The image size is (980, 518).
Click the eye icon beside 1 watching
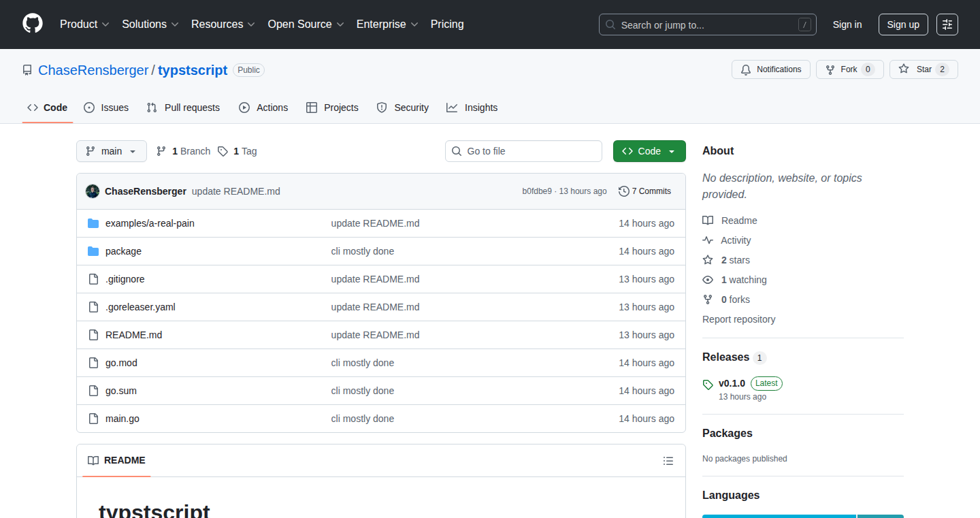[708, 280]
